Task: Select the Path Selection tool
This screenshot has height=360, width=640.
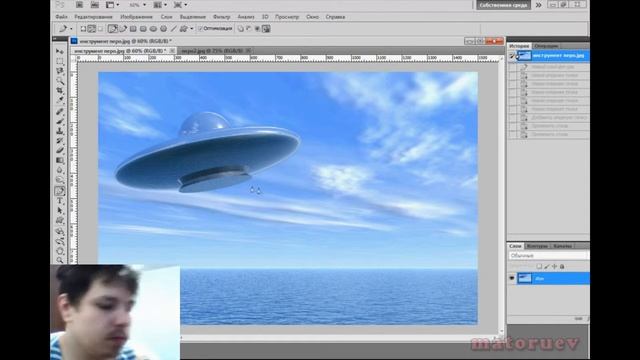Action: coord(60,211)
